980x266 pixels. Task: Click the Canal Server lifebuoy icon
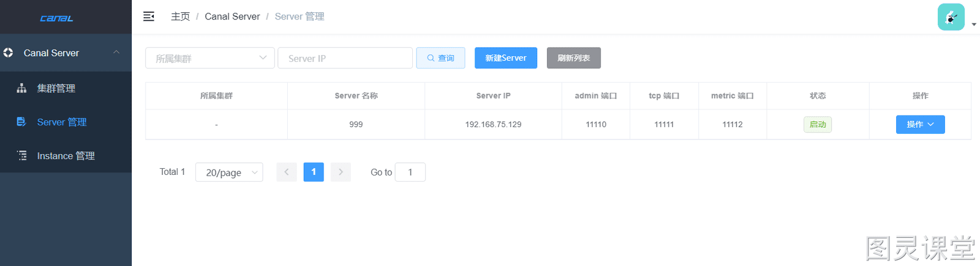point(8,53)
